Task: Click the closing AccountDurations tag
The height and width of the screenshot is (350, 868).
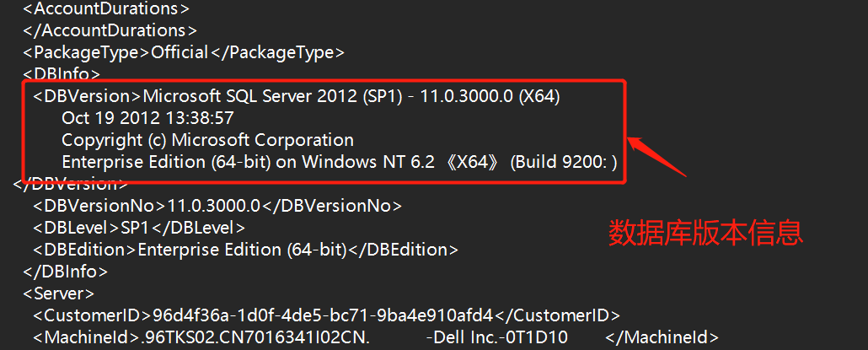Action: point(110,30)
